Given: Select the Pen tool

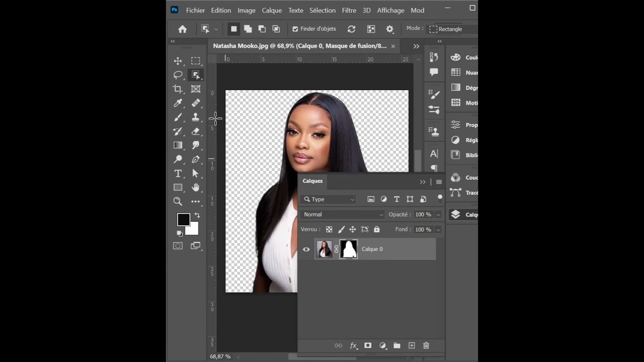Looking at the screenshot, I should 196,159.
